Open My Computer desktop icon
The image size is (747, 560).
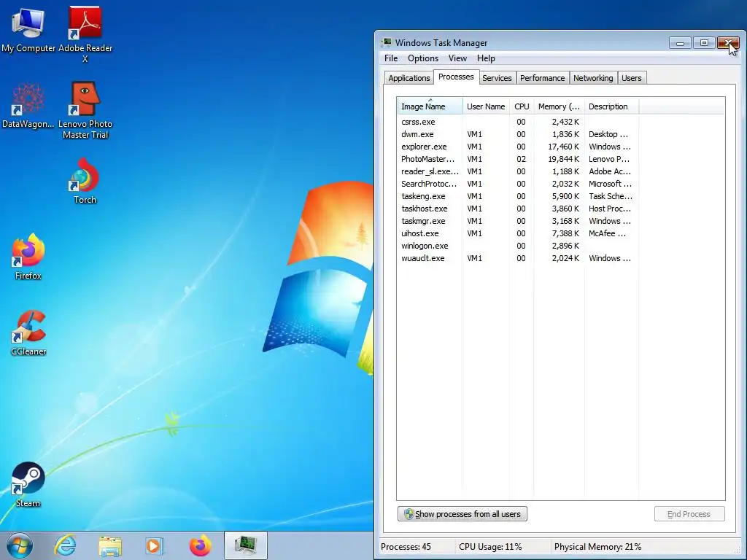[28, 29]
